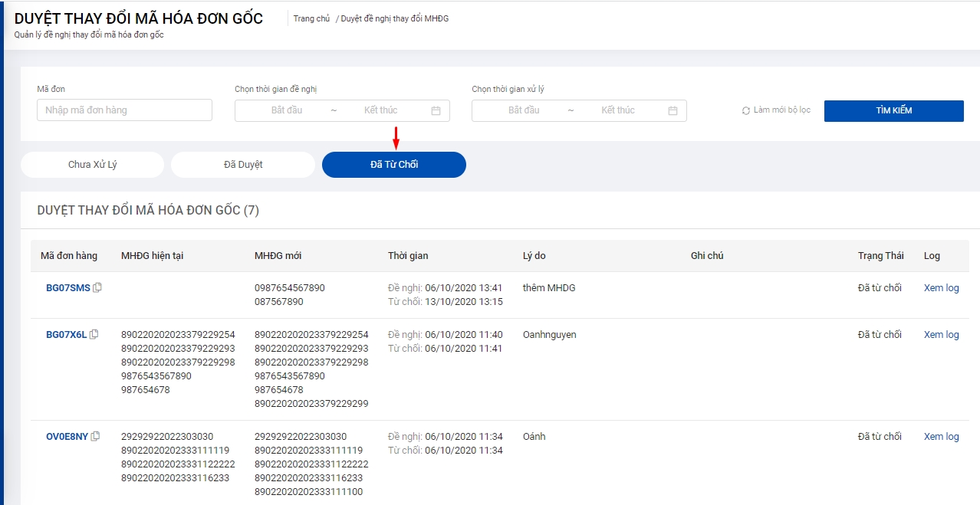Screen dimensions: 980x505
Task: Click calendar icon in proposal time range
Action: click(x=436, y=110)
